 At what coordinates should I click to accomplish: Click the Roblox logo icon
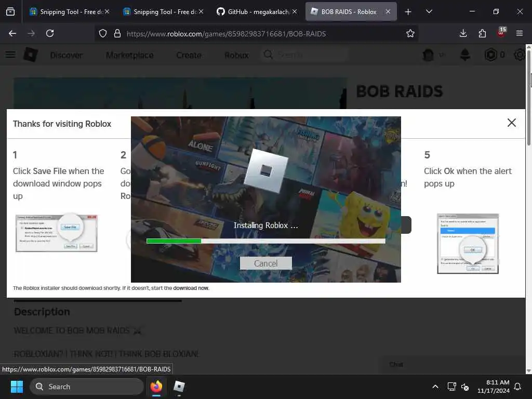coord(31,55)
